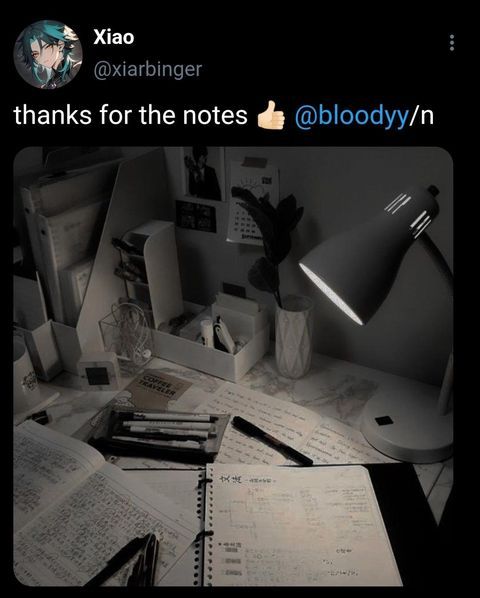Click the spiral notebook page in photo
Viewport: 480px width, 598px height.
[301, 526]
